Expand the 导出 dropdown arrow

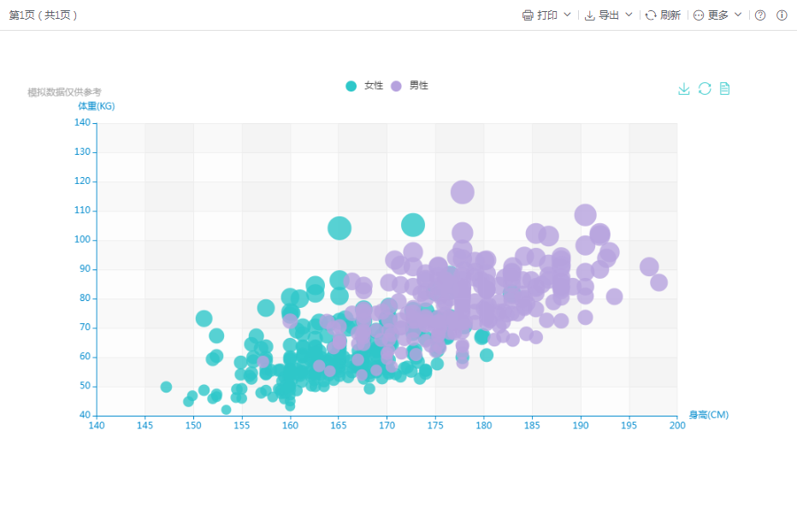[629, 15]
